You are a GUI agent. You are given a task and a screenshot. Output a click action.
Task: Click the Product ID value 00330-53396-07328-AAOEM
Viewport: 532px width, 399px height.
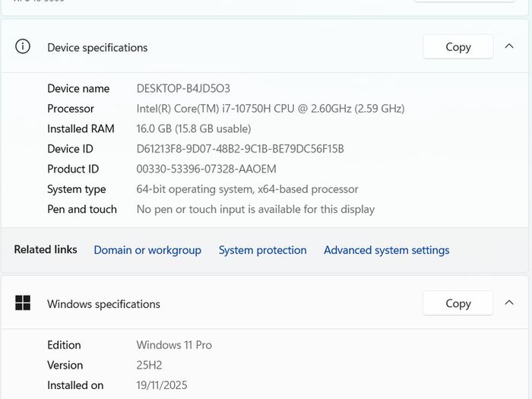tap(206, 169)
